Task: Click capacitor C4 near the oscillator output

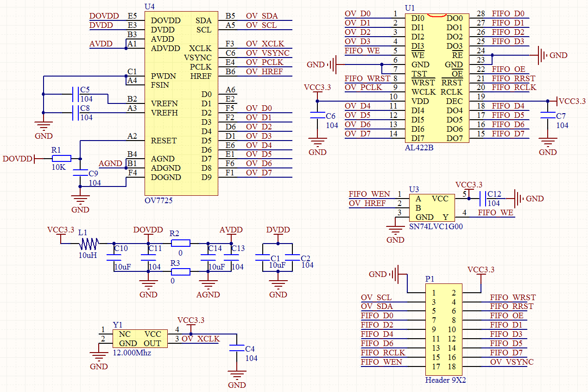Action: click(237, 349)
